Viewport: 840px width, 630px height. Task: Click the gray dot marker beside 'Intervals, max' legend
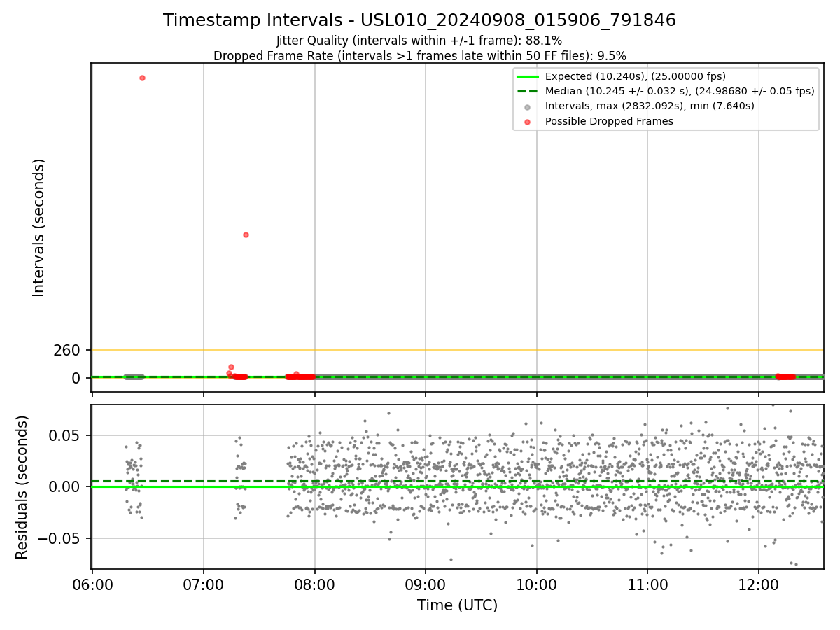[x=528, y=107]
